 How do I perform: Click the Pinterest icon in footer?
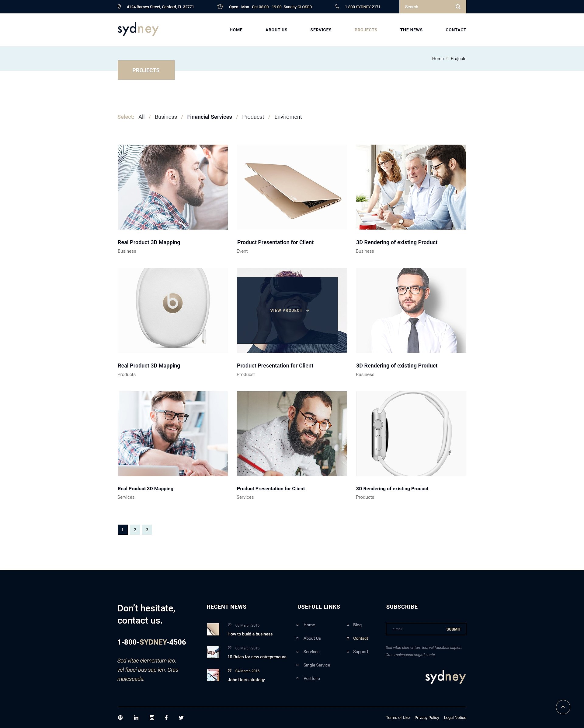tap(120, 718)
